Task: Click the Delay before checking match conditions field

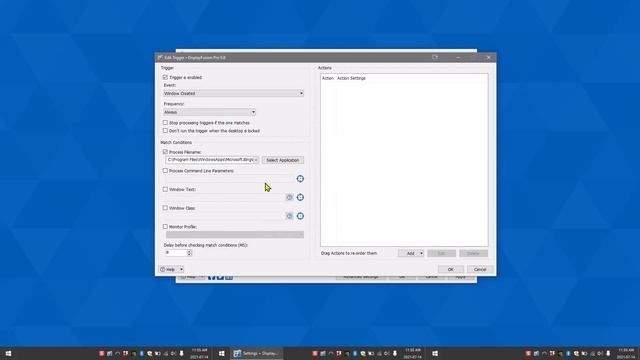Action: coord(176,253)
